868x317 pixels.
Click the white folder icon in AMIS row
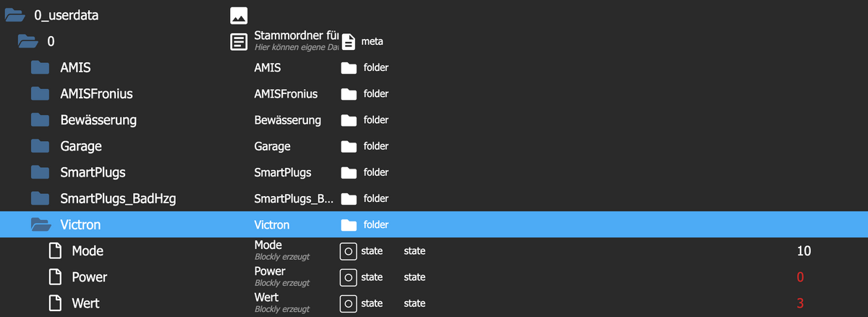point(349,68)
